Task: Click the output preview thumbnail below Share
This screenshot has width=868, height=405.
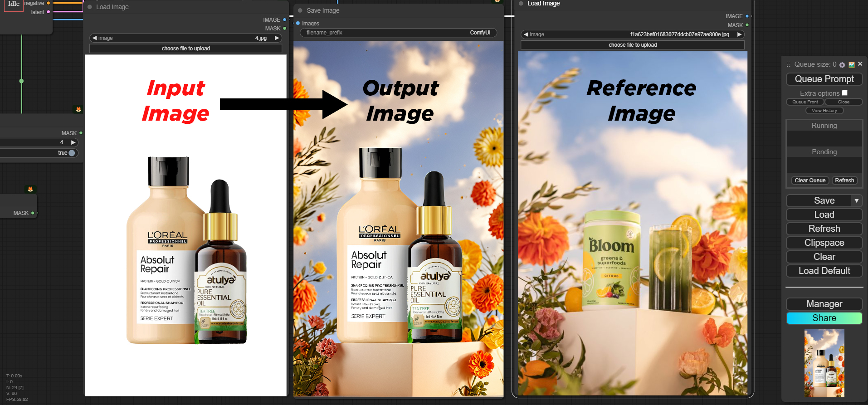Action: [824, 363]
